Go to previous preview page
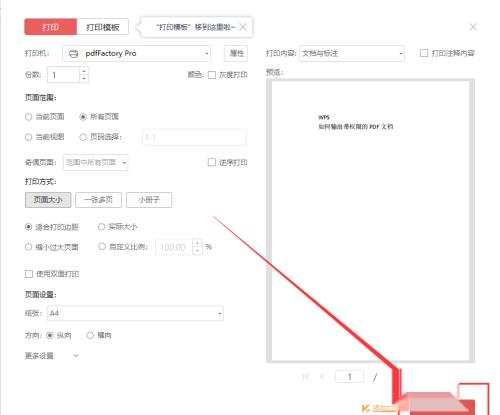 (x=322, y=377)
